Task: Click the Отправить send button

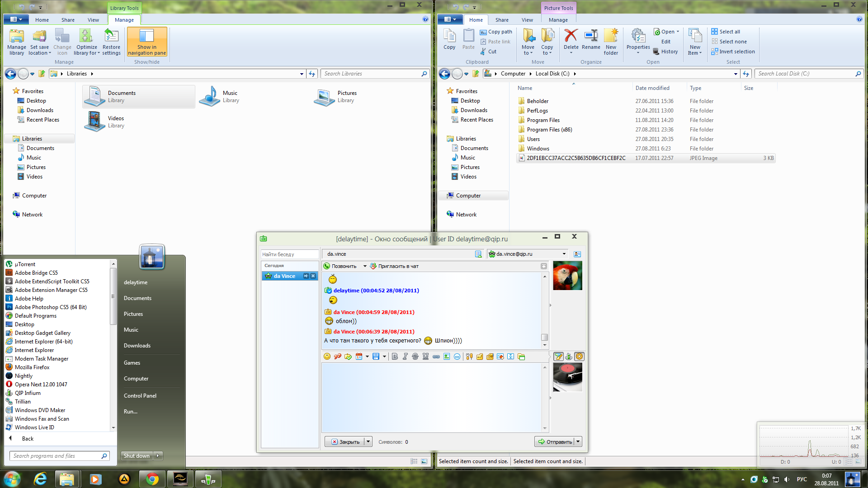Action: coord(555,441)
